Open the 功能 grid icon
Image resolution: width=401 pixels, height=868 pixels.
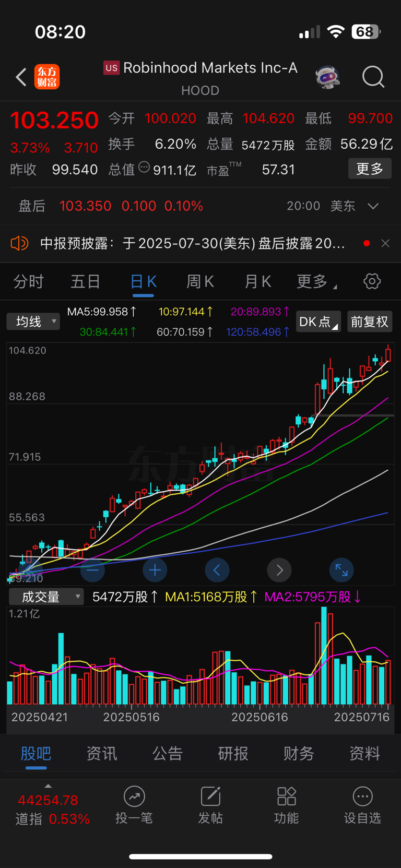click(287, 797)
